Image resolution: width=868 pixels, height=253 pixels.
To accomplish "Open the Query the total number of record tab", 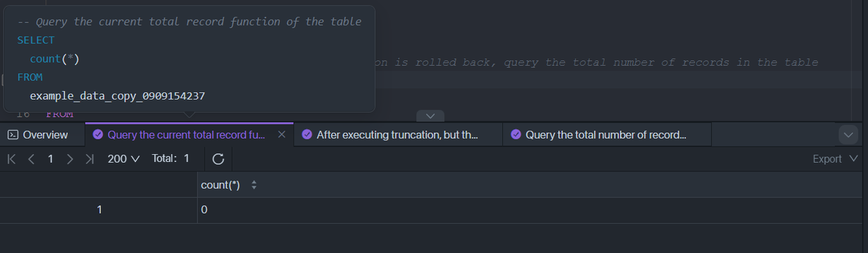I will pyautogui.click(x=607, y=134).
